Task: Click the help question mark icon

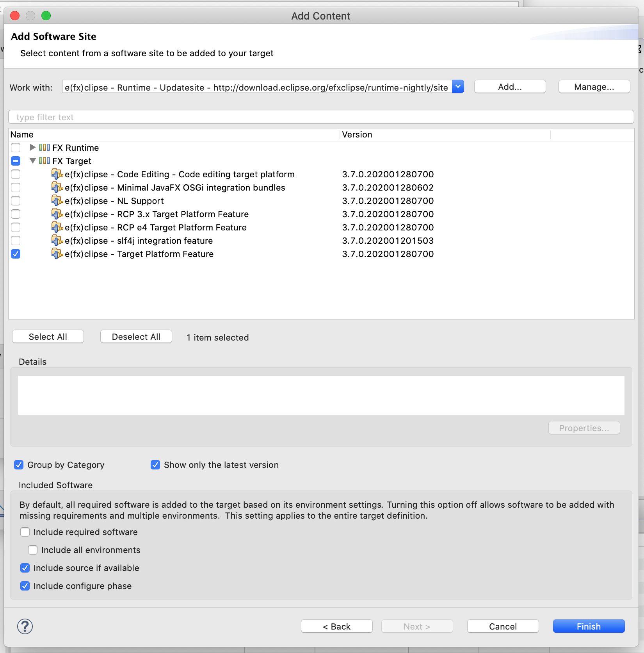Action: 25,626
